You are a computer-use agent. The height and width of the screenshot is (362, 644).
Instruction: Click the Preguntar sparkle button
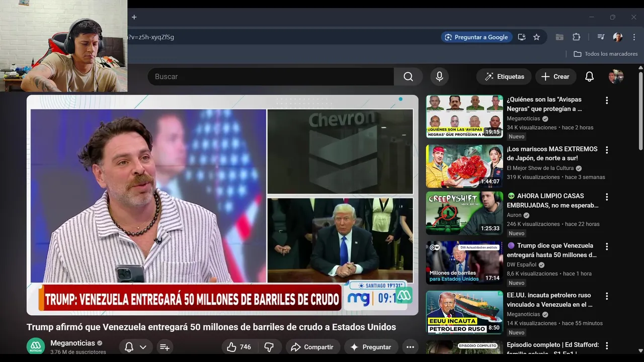(x=371, y=347)
